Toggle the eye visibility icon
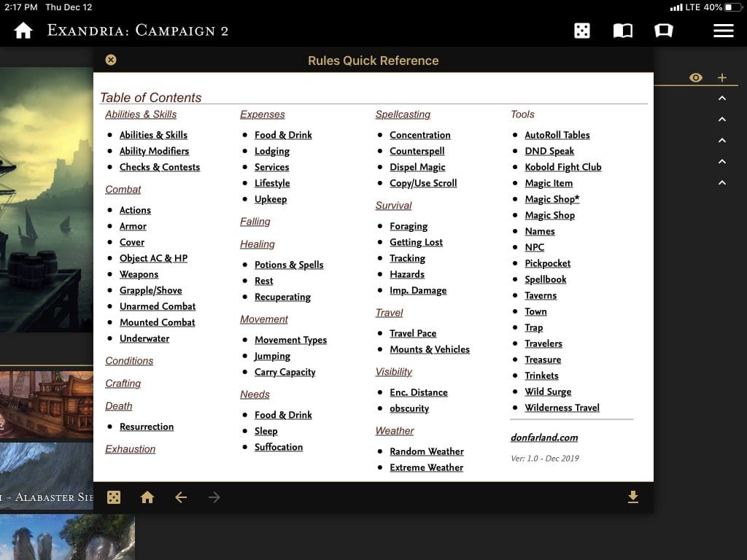The height and width of the screenshot is (560, 747). [695, 77]
